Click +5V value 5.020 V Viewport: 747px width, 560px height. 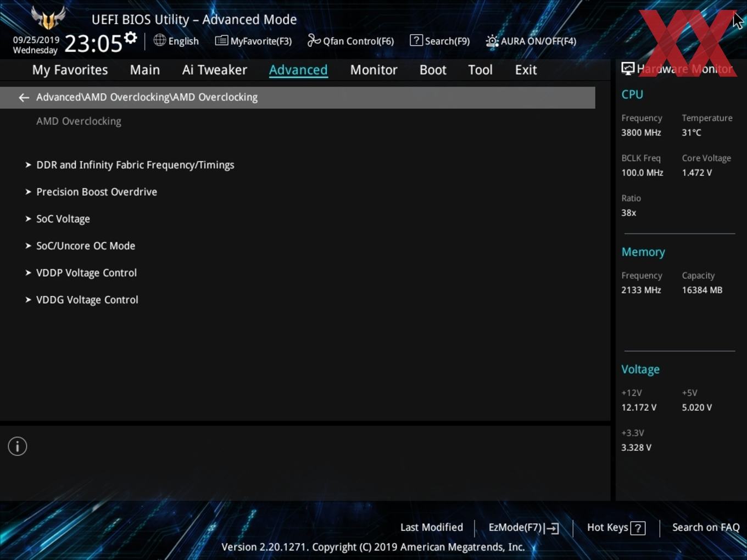pos(697,407)
